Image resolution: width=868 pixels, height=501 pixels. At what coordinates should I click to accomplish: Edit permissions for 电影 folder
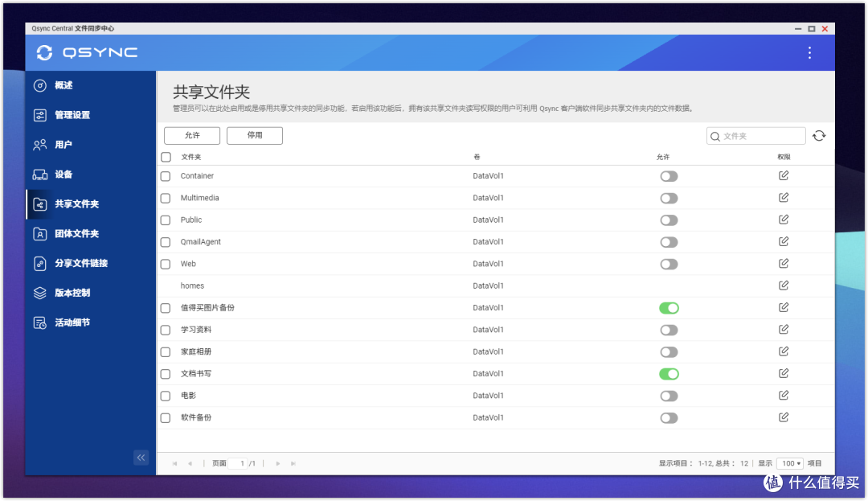click(x=784, y=396)
